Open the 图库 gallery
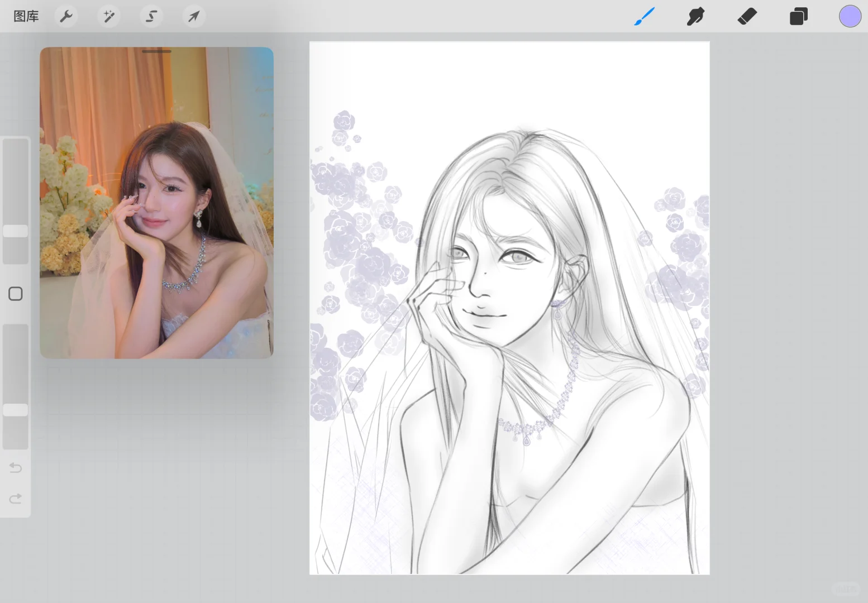Viewport: 868px width, 603px height. click(x=26, y=16)
